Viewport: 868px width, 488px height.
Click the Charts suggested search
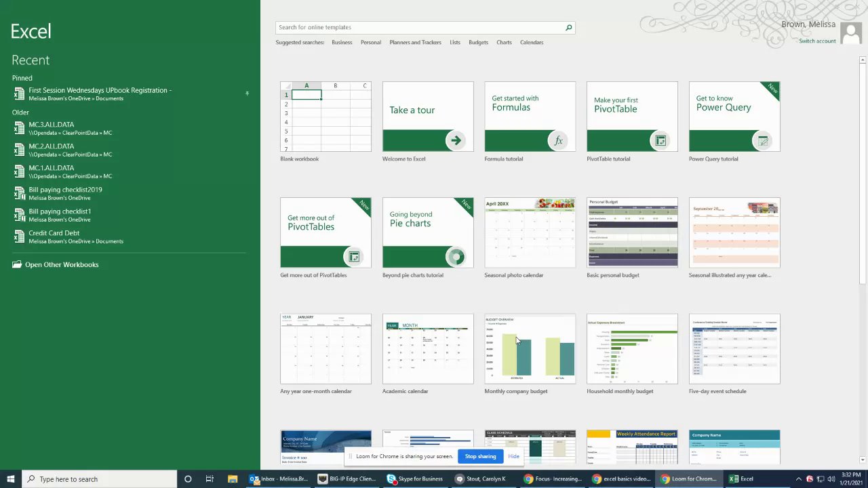pos(504,42)
